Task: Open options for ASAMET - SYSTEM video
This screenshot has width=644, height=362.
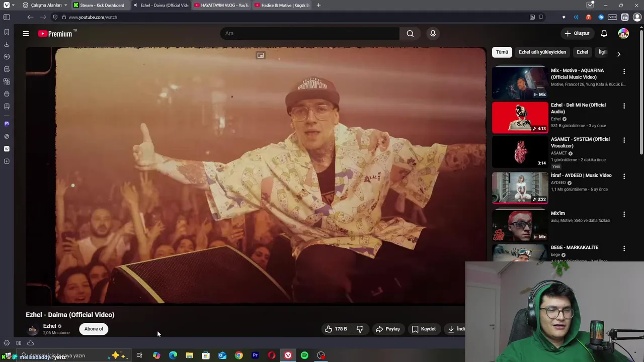Action: [x=624, y=140]
